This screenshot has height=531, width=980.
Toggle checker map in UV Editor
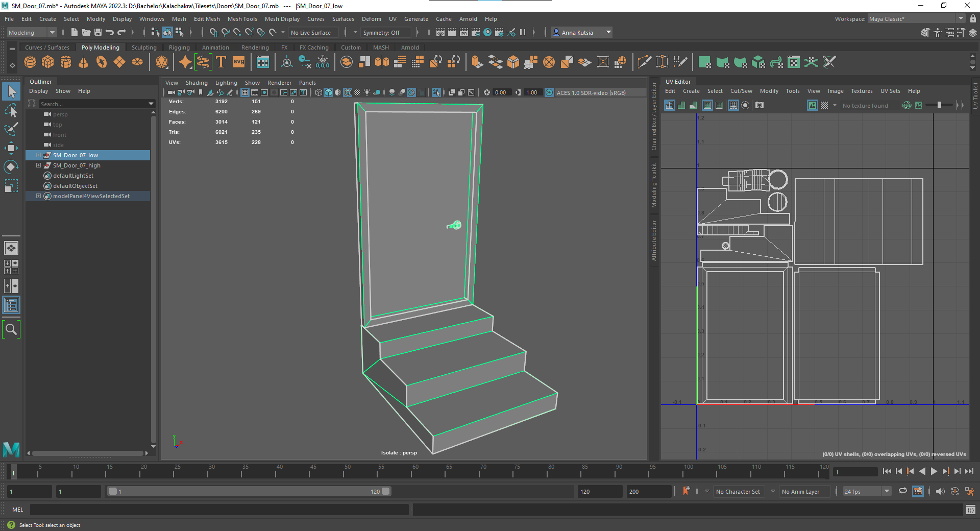pyautogui.click(x=824, y=105)
